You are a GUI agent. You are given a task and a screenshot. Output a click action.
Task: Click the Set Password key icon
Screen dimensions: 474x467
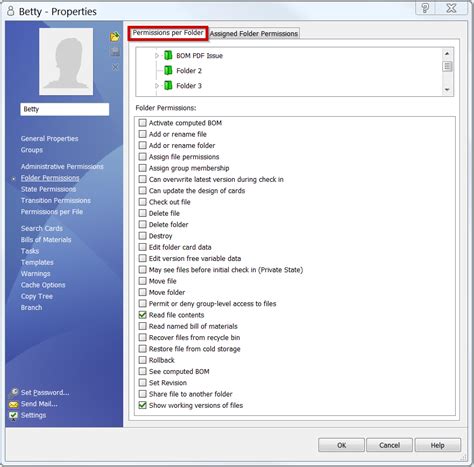tap(14, 392)
